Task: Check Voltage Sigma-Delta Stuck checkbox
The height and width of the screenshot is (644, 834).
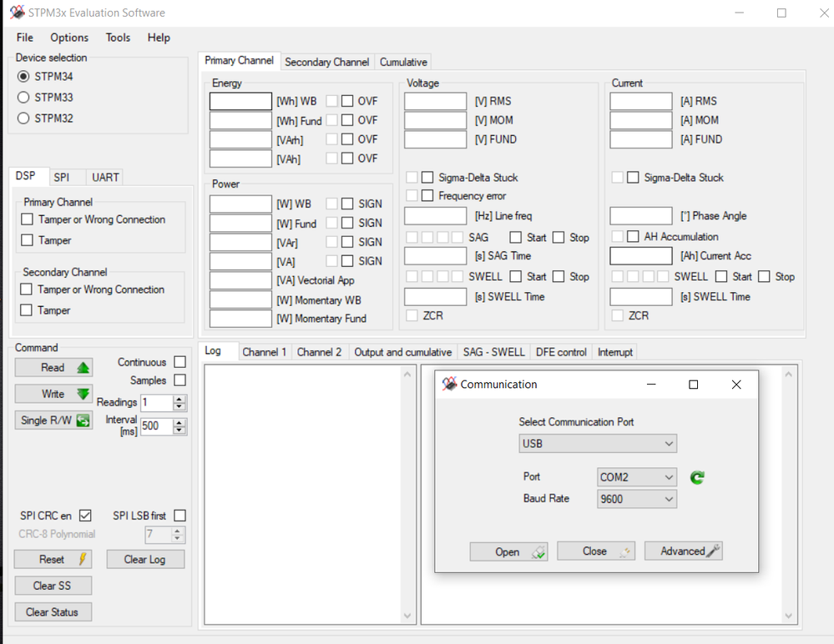Action: [427, 177]
